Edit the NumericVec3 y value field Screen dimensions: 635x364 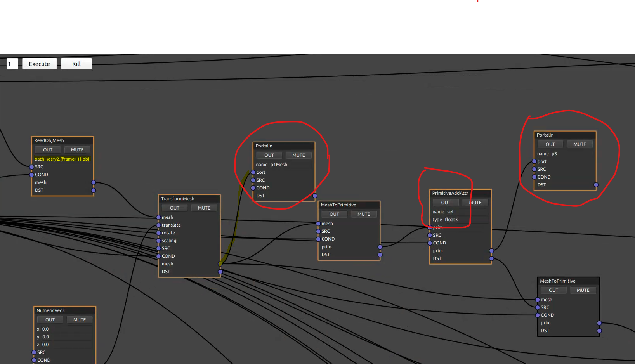(64, 337)
